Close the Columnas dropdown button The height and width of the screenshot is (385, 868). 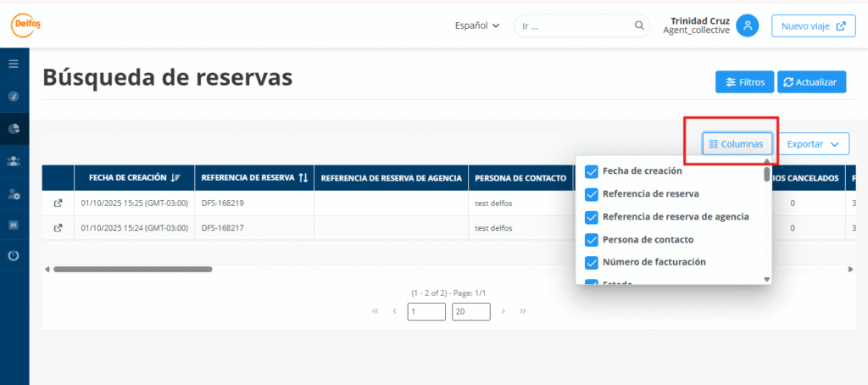(x=737, y=144)
